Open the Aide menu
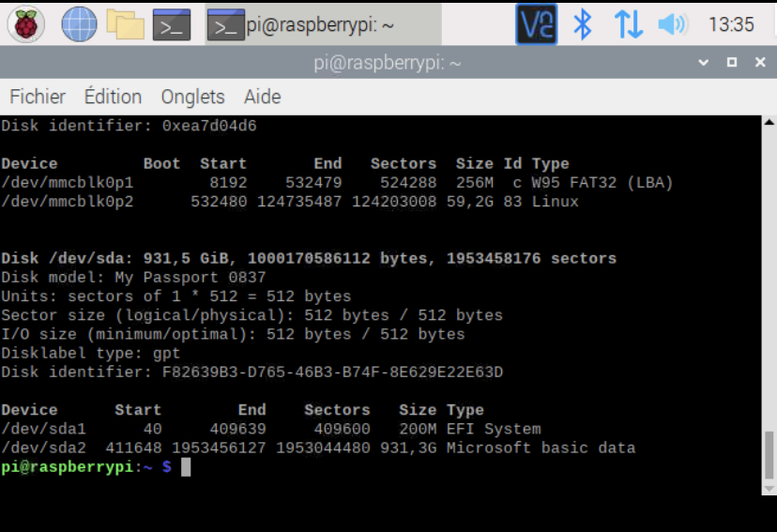The height and width of the screenshot is (532, 777). [263, 97]
